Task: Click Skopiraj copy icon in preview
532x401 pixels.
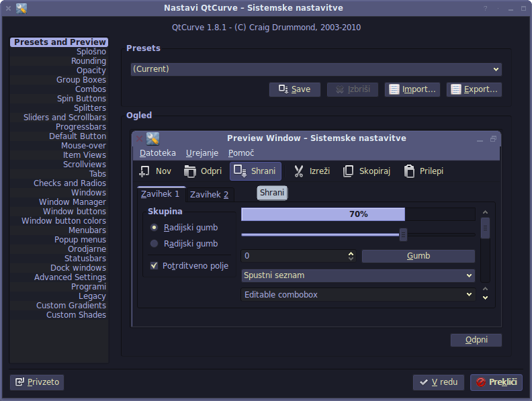Action: point(348,171)
